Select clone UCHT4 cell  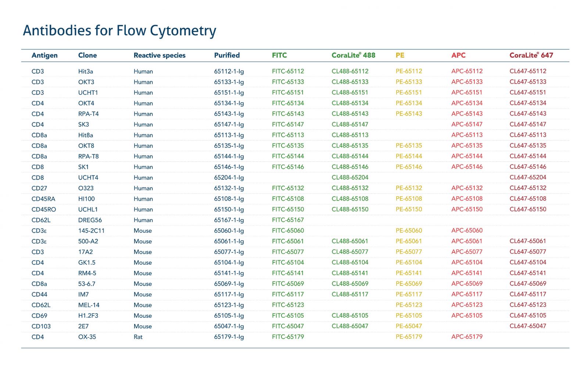click(88, 178)
